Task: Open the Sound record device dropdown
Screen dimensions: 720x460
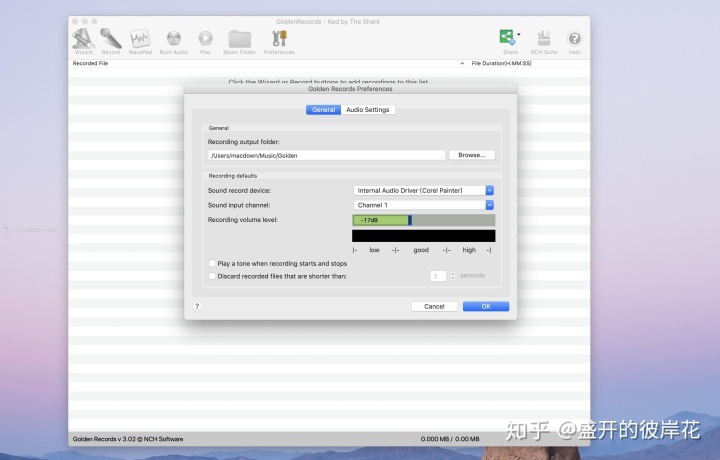Action: coord(423,190)
